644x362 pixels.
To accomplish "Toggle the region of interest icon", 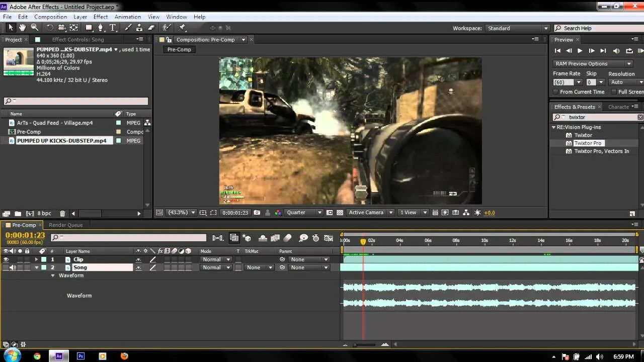I will pos(329,213).
